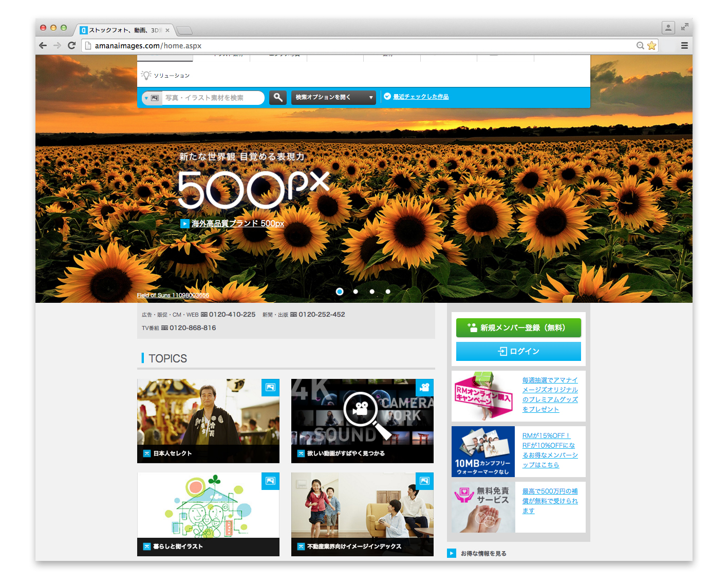Open a new browser tab

pyautogui.click(x=184, y=30)
